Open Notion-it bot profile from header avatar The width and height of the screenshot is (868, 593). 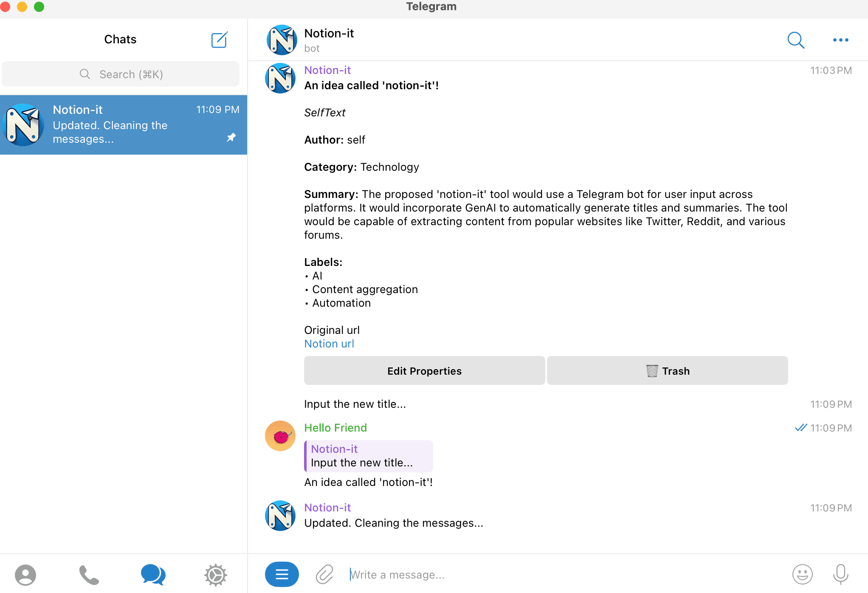[282, 40]
